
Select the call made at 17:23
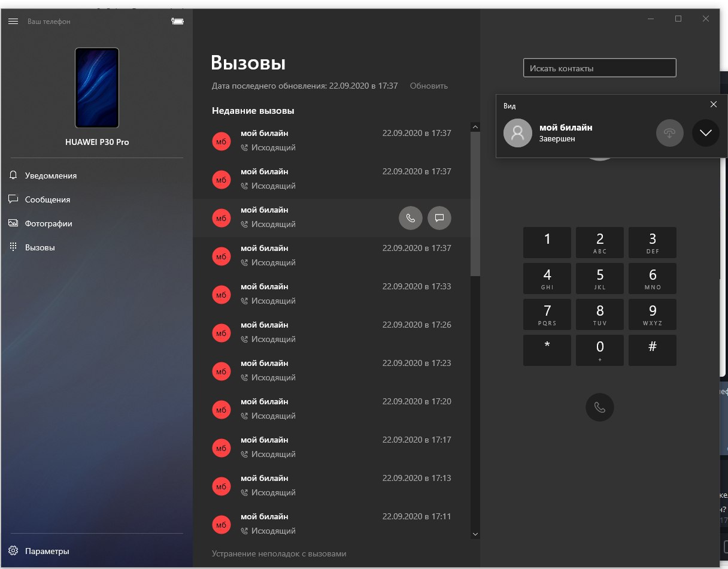click(332, 371)
